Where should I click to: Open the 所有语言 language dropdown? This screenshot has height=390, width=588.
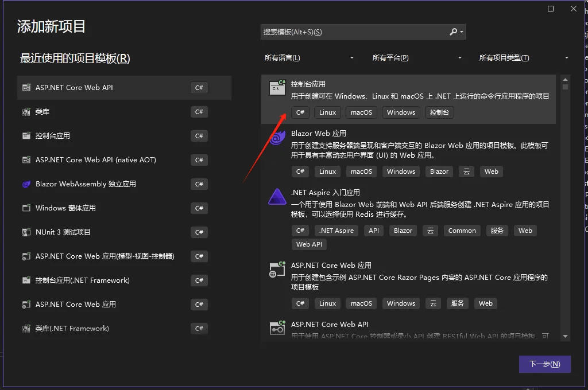point(309,58)
